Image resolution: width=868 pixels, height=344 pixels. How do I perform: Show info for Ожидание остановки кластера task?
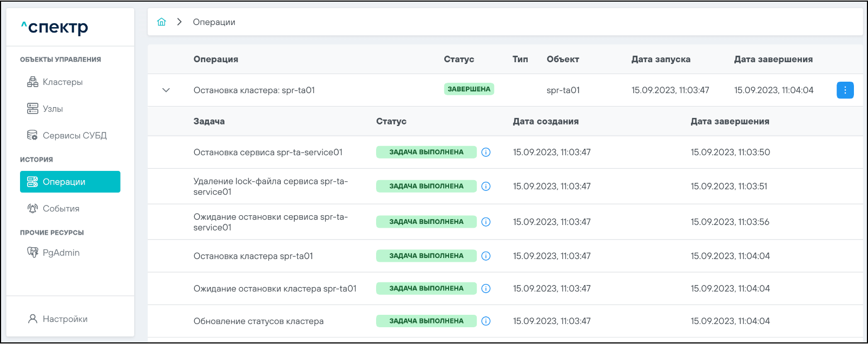pos(486,289)
